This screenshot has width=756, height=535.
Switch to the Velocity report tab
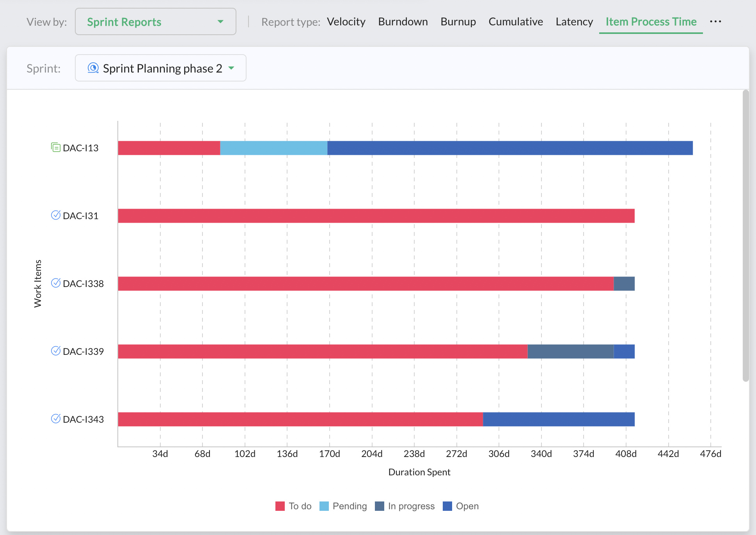(346, 22)
